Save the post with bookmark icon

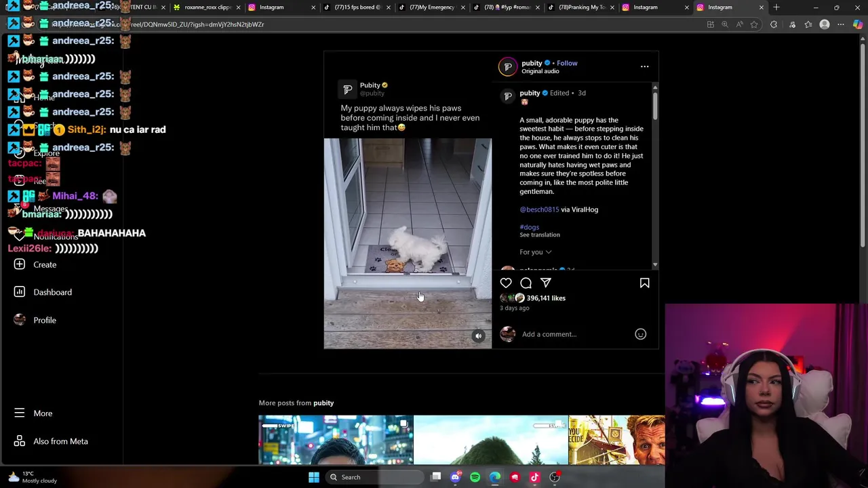pos(644,283)
